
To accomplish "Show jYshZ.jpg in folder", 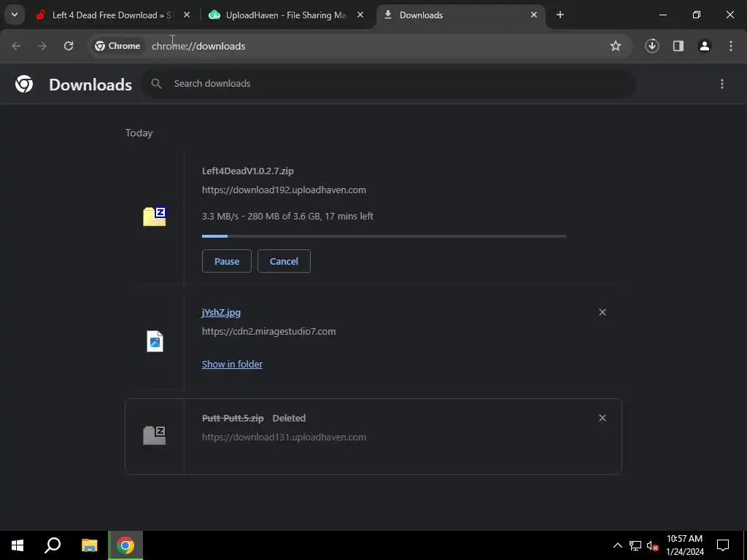I will point(232,365).
